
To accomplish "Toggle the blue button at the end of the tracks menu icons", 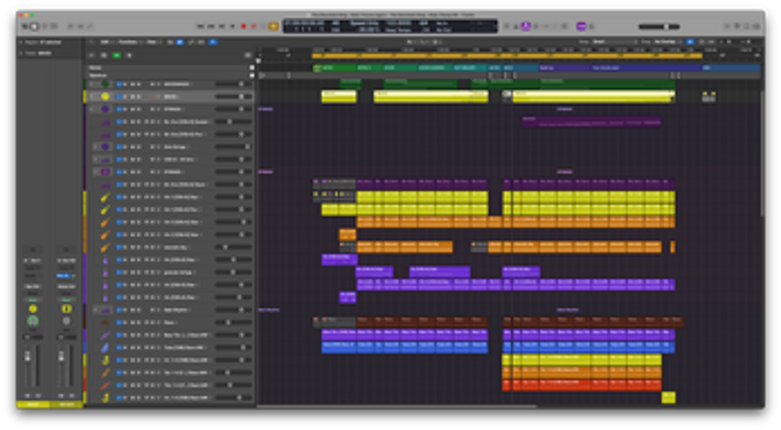I will point(213,42).
